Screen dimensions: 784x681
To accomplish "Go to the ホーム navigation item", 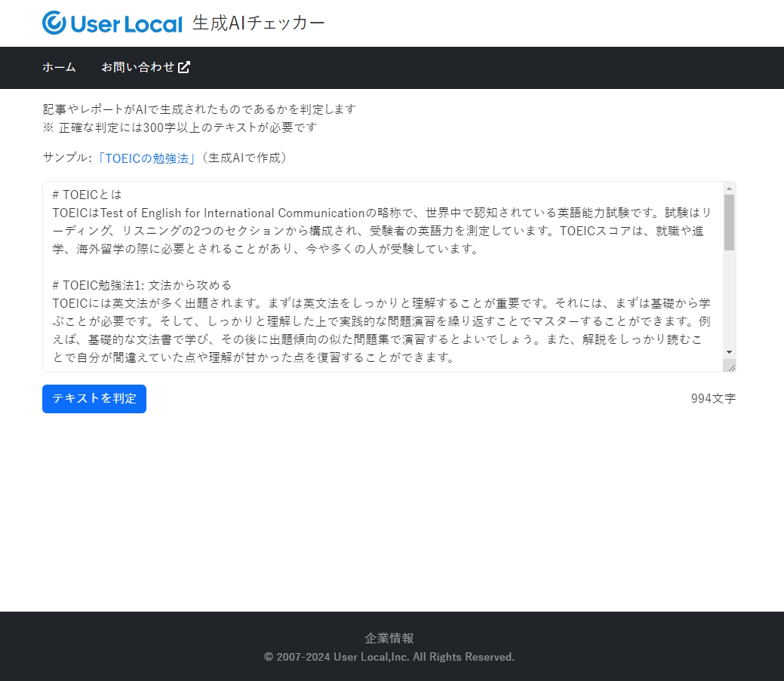I will click(x=59, y=67).
